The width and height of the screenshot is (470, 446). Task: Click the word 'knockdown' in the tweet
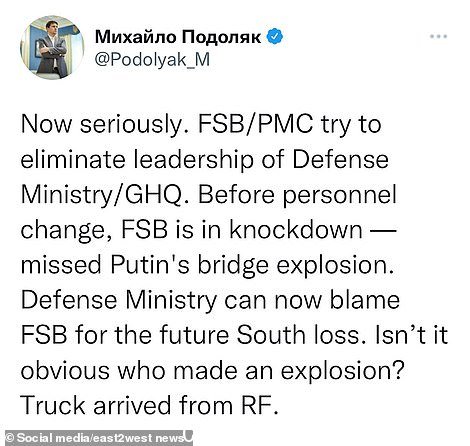pyautogui.click(x=295, y=229)
